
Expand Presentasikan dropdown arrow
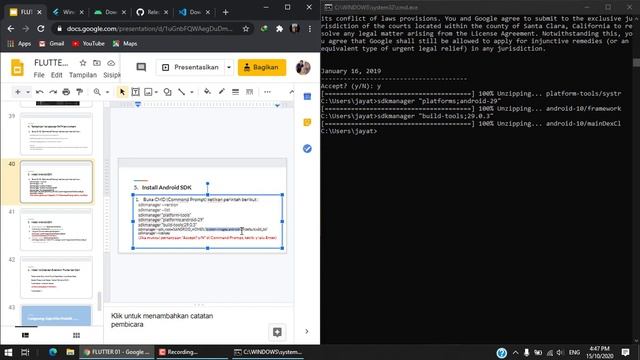point(229,67)
